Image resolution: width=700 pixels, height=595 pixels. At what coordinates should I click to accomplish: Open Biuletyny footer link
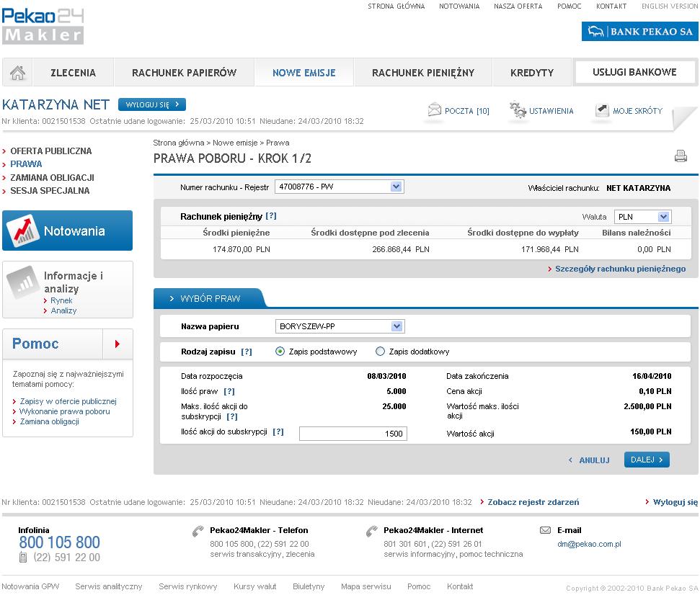point(309,586)
